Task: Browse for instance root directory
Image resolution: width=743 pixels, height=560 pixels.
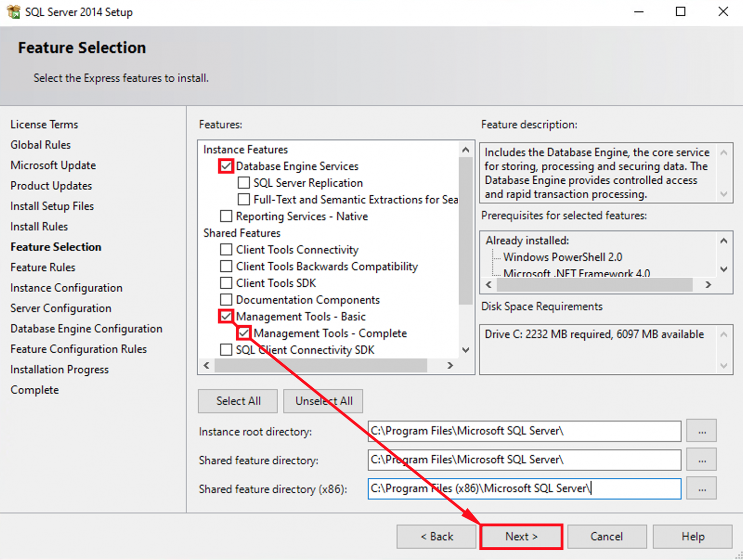Action: point(701,431)
